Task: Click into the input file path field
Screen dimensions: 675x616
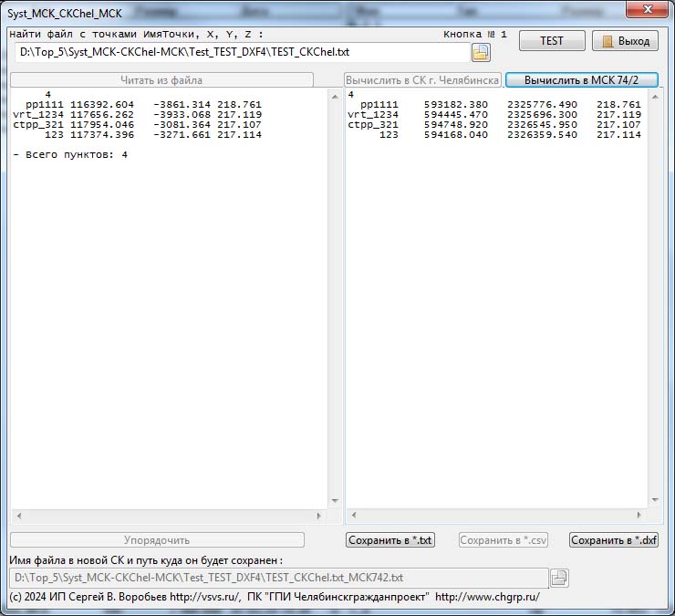Action: pos(242,52)
